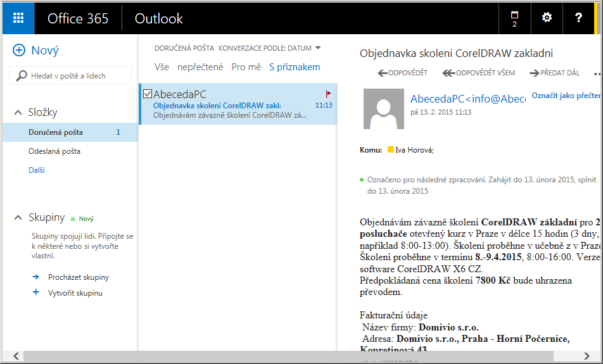Click the Vytvořit skupinu plus icon
The width and height of the screenshot is (603, 364).
click(x=35, y=292)
